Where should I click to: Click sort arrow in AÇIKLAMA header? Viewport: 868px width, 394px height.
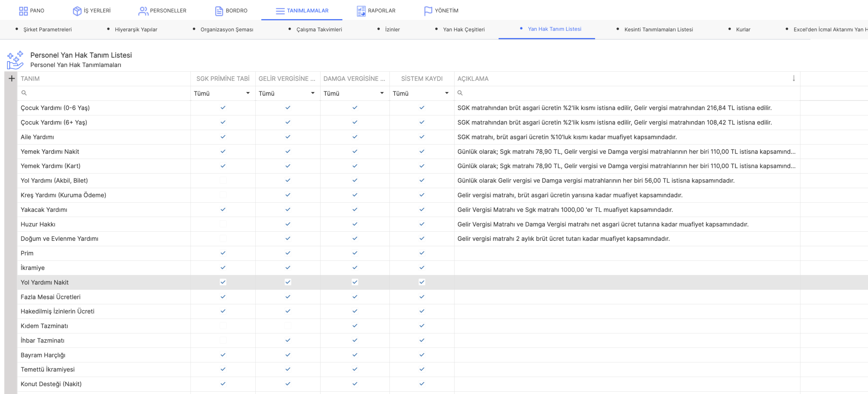[x=793, y=78]
